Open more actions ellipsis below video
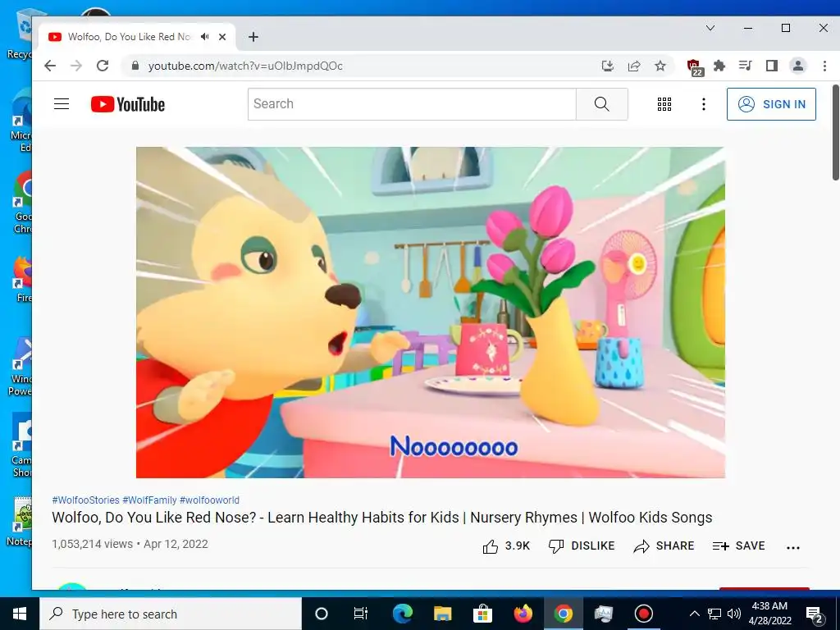 (x=793, y=547)
